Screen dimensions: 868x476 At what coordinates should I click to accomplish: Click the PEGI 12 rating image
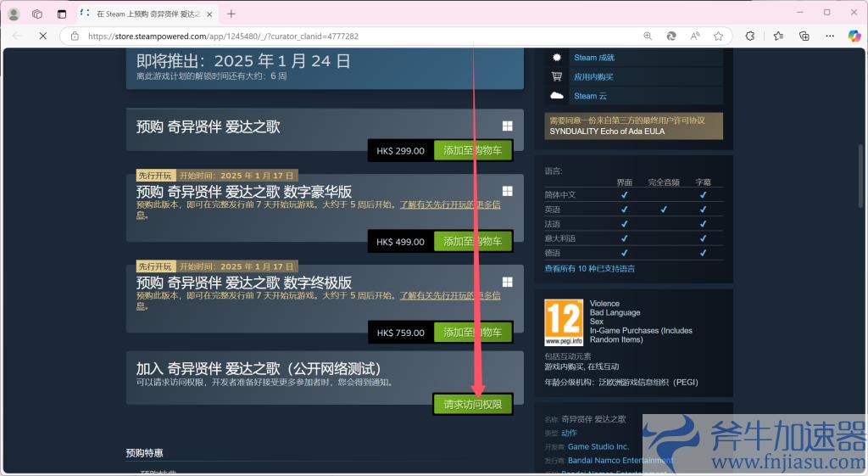tap(564, 322)
